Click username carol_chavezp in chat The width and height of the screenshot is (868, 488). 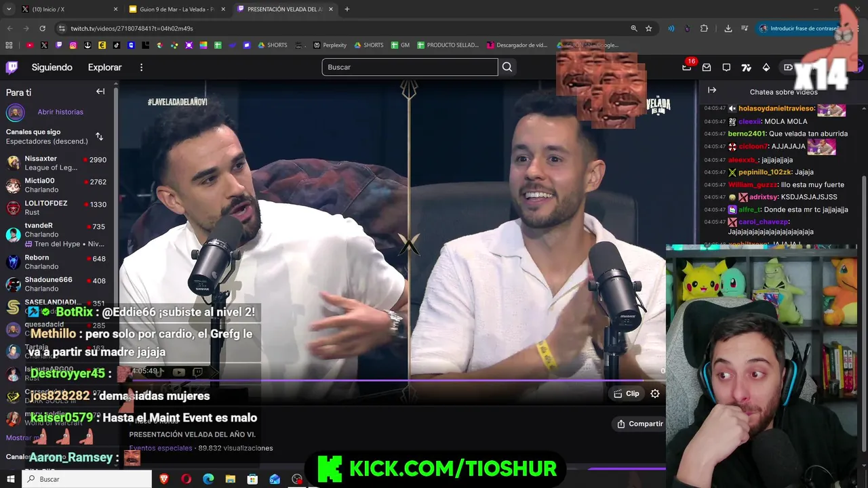tap(764, 222)
